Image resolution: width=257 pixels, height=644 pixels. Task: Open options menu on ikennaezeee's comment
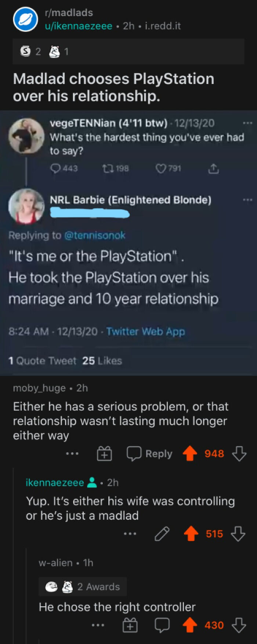point(130,534)
